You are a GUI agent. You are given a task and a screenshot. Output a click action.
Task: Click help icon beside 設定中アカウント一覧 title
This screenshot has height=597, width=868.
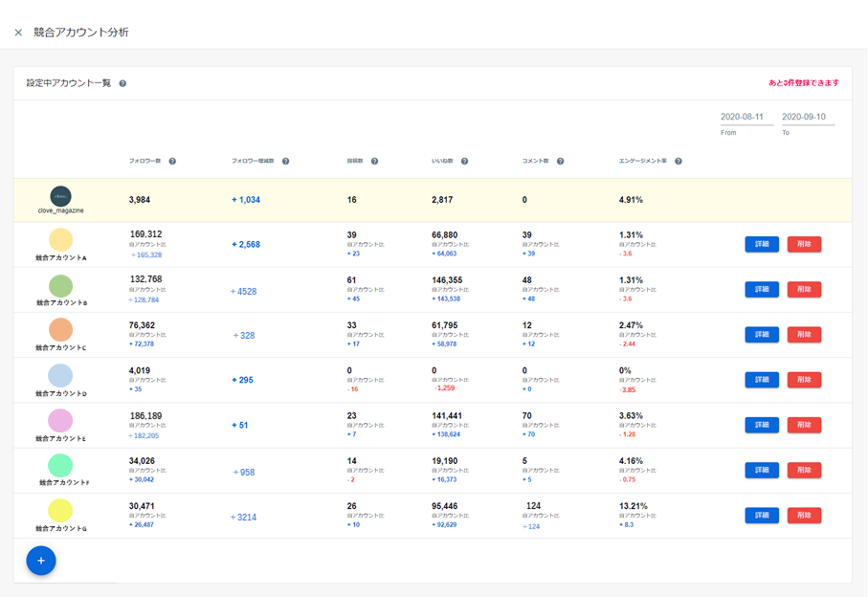click(122, 84)
